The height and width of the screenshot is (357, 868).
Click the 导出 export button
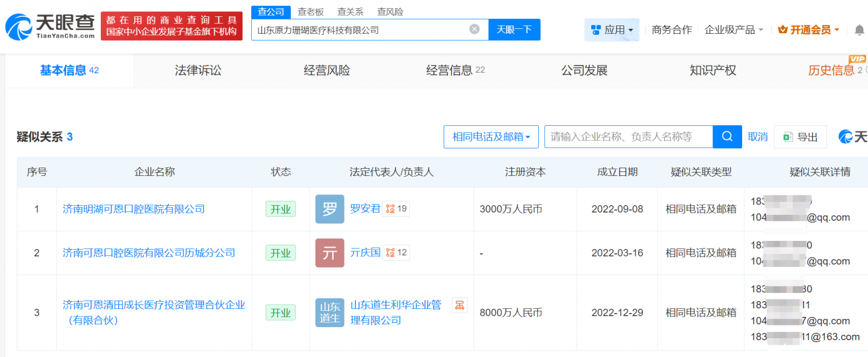point(801,137)
